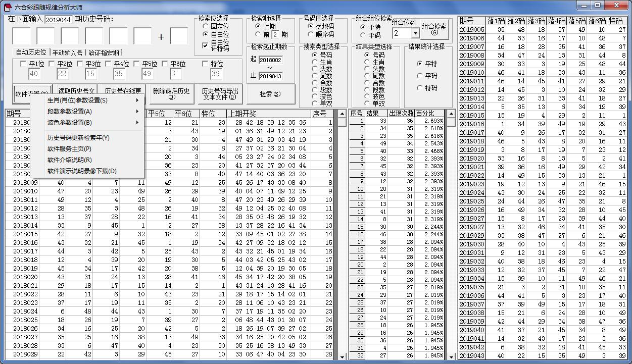Open 软件服务主页(P) from the menu
This screenshot has height=364, width=632.
69,149
